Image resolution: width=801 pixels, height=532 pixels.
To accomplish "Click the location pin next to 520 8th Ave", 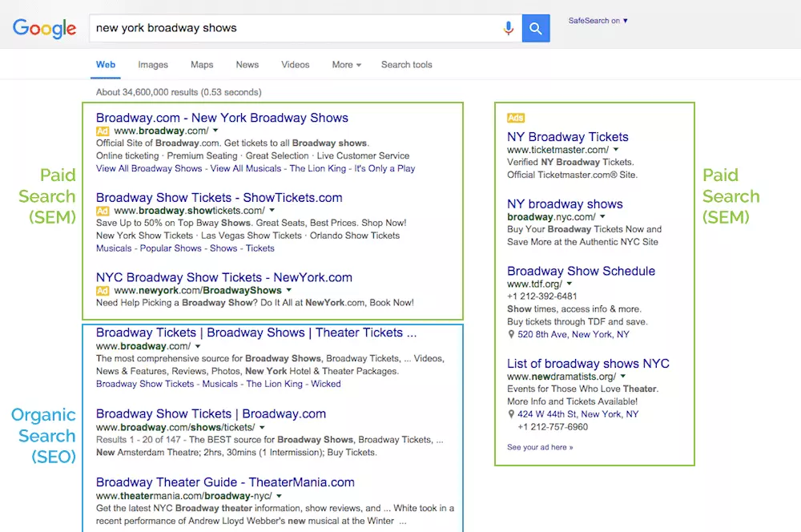I will (x=511, y=334).
